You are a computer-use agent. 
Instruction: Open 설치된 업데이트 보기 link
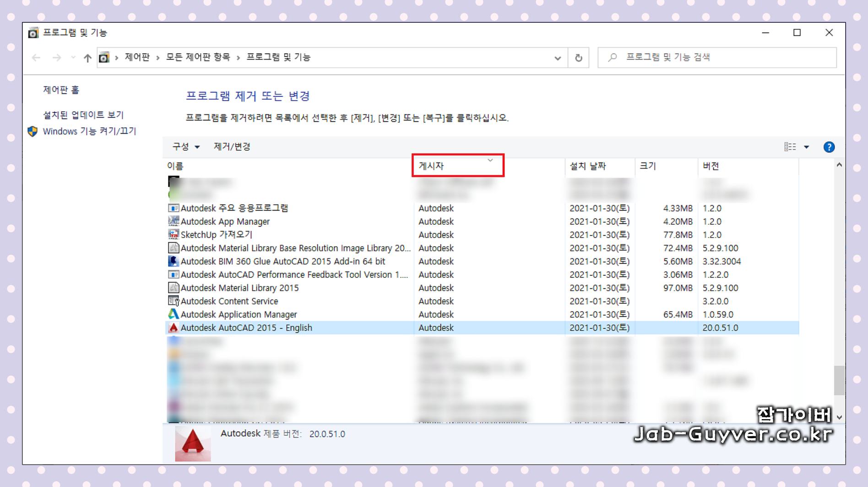(83, 115)
